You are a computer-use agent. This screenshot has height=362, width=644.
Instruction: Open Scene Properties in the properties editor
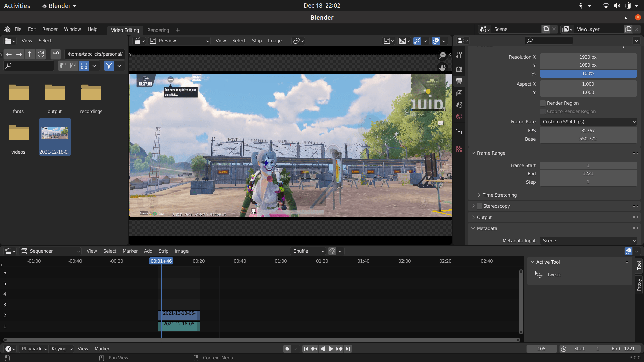(x=459, y=105)
